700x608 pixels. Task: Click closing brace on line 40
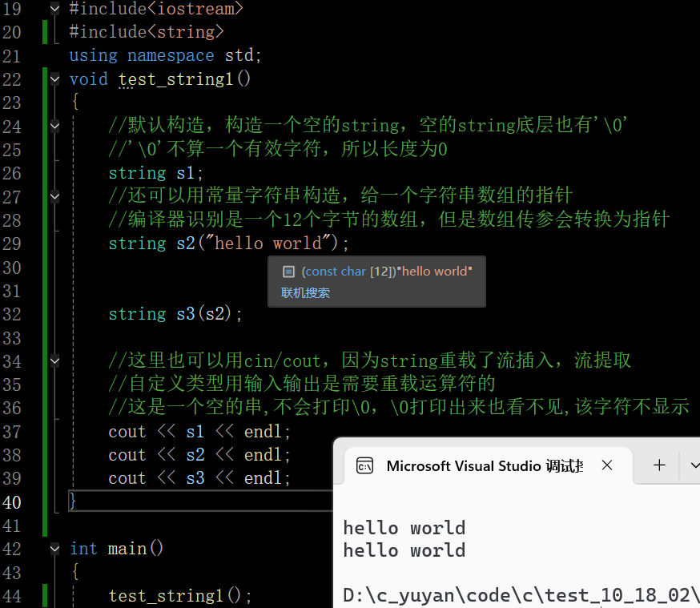click(72, 501)
